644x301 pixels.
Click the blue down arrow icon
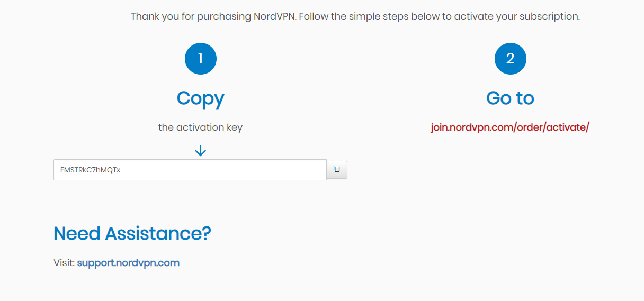click(x=200, y=151)
